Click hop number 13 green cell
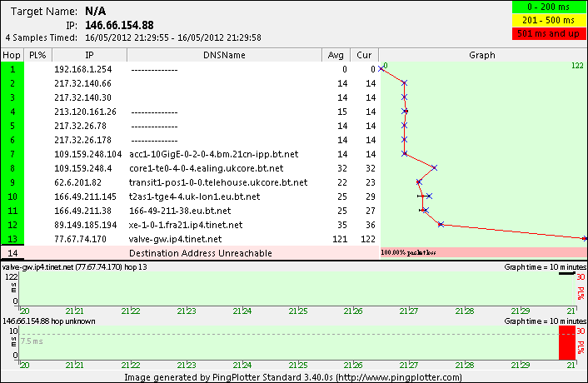 tap(12, 239)
